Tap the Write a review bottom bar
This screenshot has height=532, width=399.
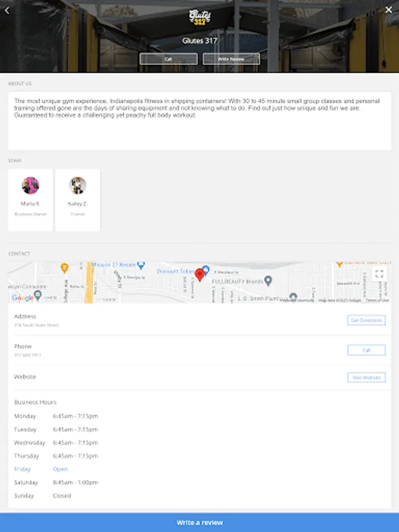200,523
